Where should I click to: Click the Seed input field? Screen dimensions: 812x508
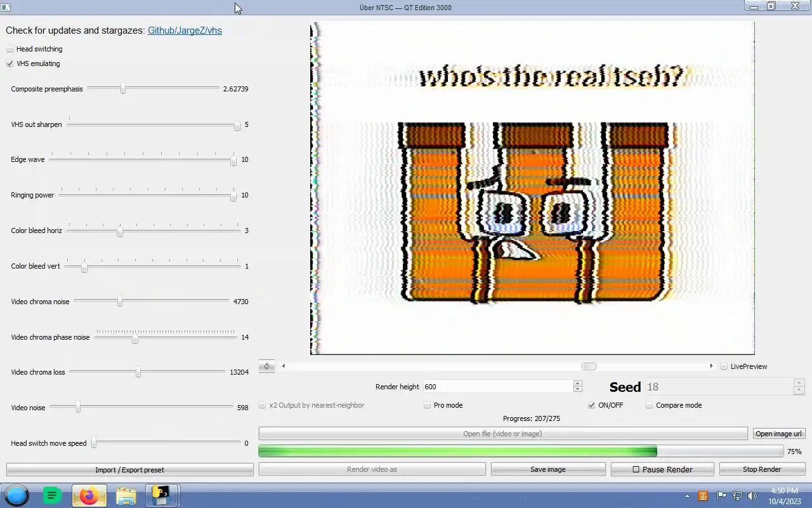click(x=719, y=387)
